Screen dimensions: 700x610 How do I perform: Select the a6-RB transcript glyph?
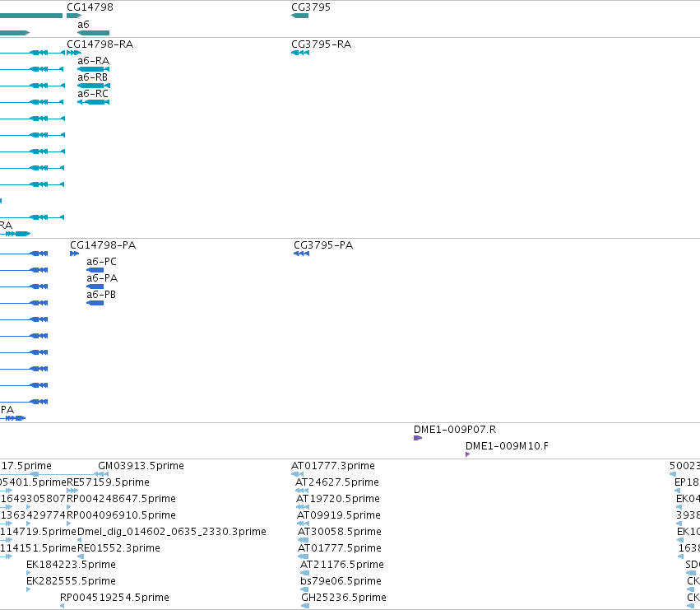[94, 86]
